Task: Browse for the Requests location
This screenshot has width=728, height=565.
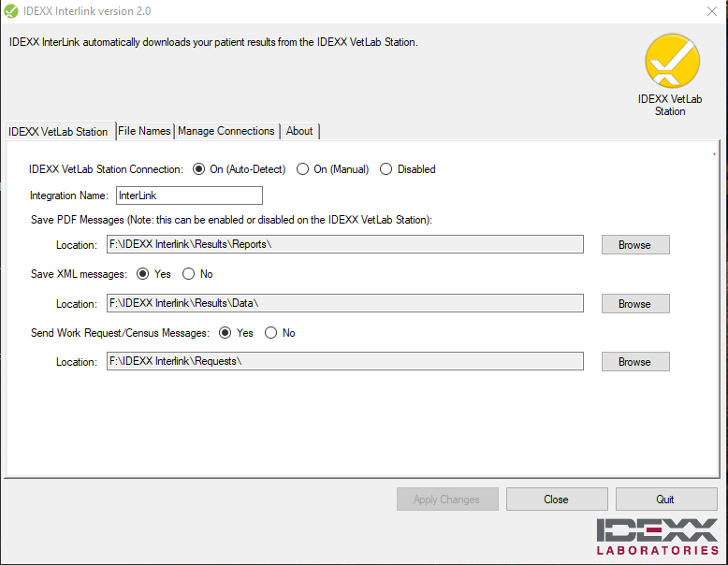Action: (x=635, y=362)
